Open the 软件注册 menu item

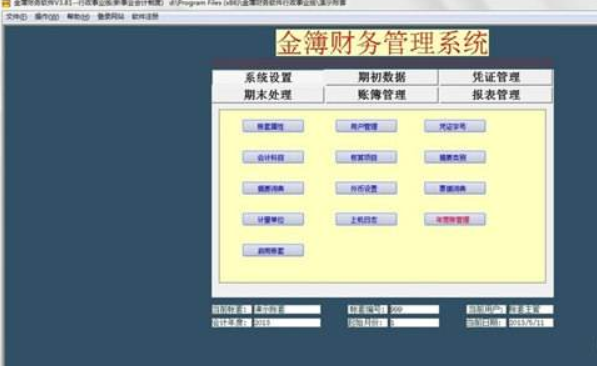145,17
